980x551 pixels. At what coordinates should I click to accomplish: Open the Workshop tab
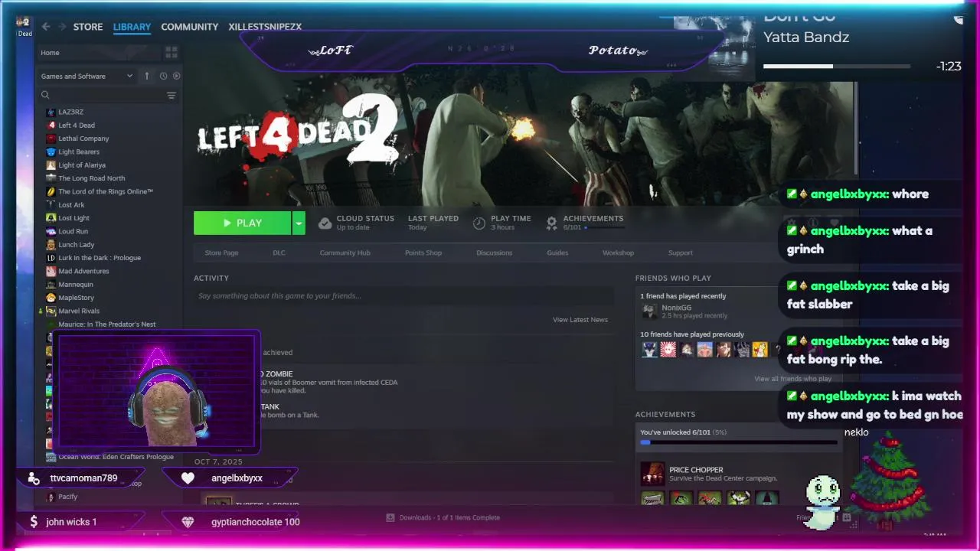pos(618,253)
